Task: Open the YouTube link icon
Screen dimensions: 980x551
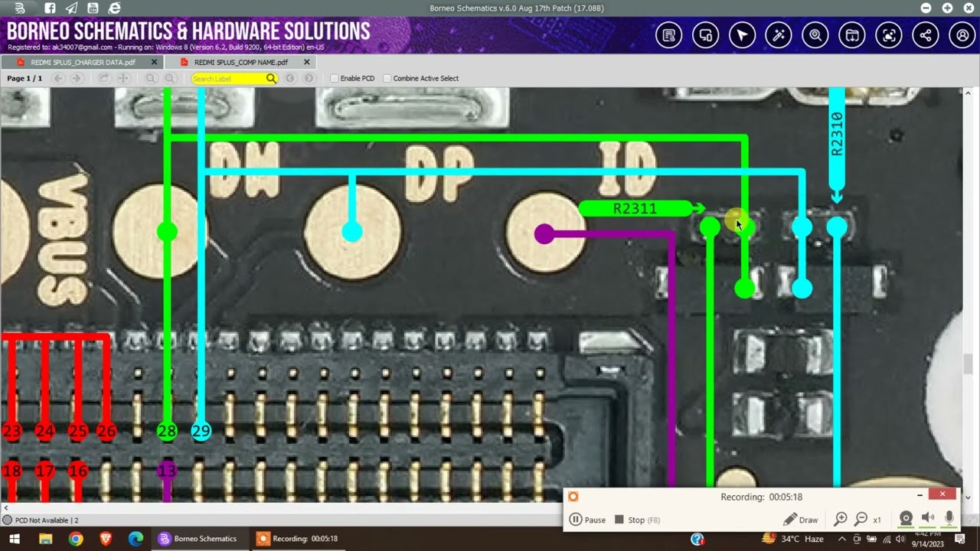Action: point(93,8)
